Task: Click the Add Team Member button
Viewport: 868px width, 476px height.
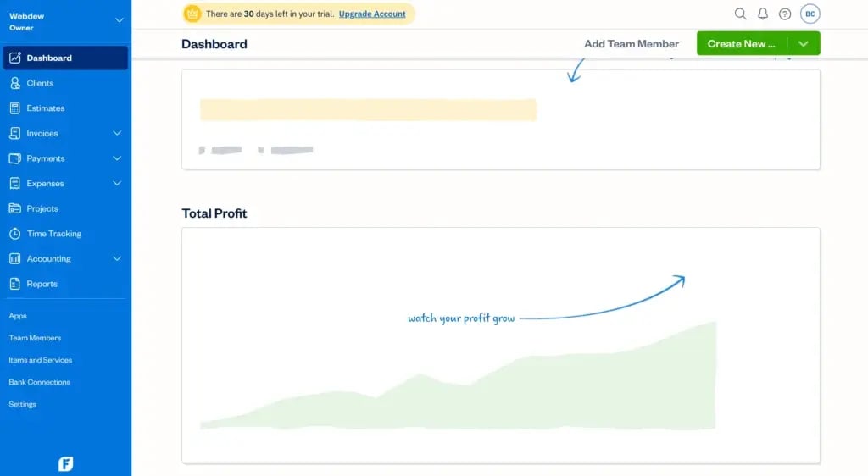Action: (632, 44)
